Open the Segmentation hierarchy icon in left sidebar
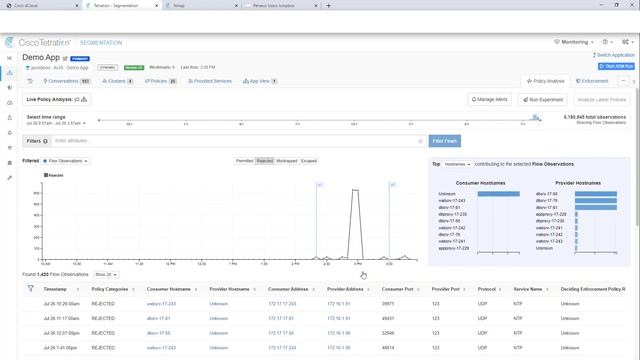Image resolution: width=640 pixels, height=360 pixels. tap(9, 73)
